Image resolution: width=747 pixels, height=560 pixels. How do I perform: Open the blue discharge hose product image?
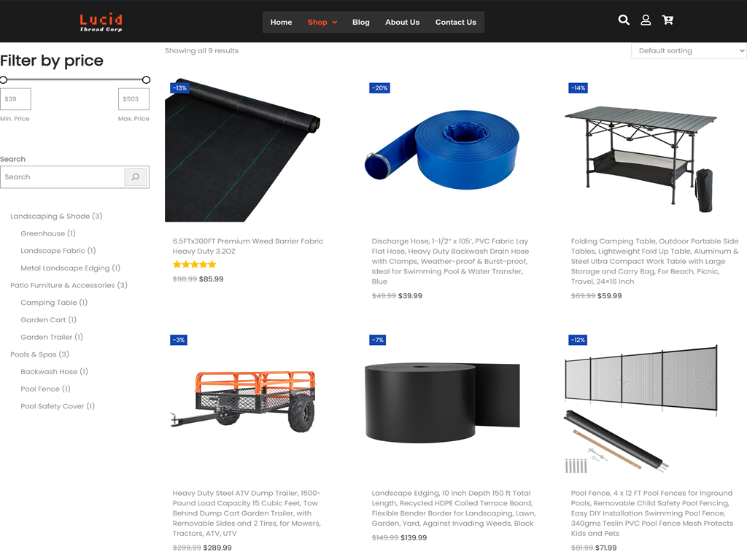(441, 149)
